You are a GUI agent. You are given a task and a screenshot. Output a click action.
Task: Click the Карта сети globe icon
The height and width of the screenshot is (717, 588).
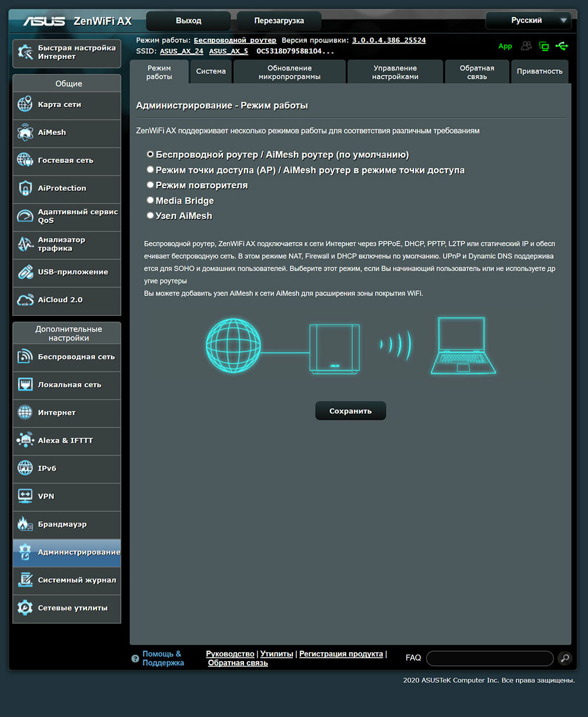[25, 105]
